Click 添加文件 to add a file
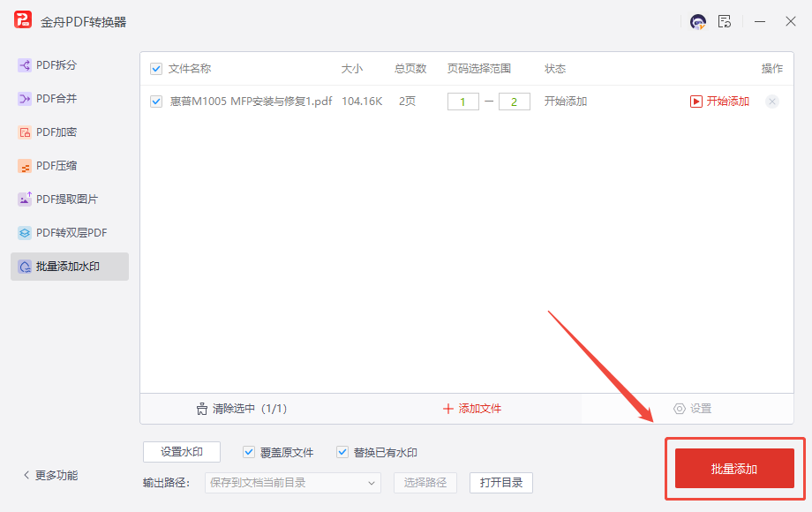Viewport: 812px width, 512px height. [472, 409]
